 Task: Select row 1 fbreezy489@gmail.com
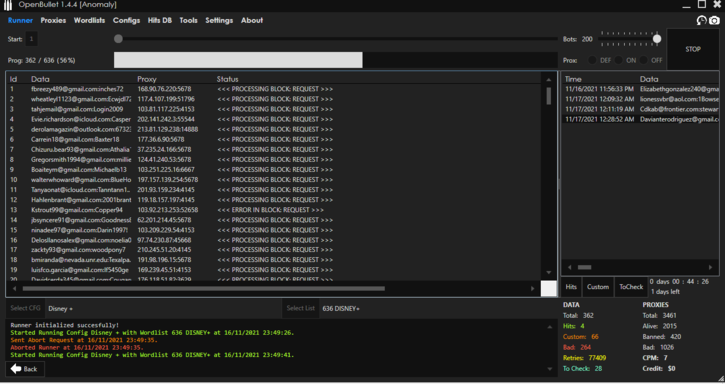[x=273, y=89]
